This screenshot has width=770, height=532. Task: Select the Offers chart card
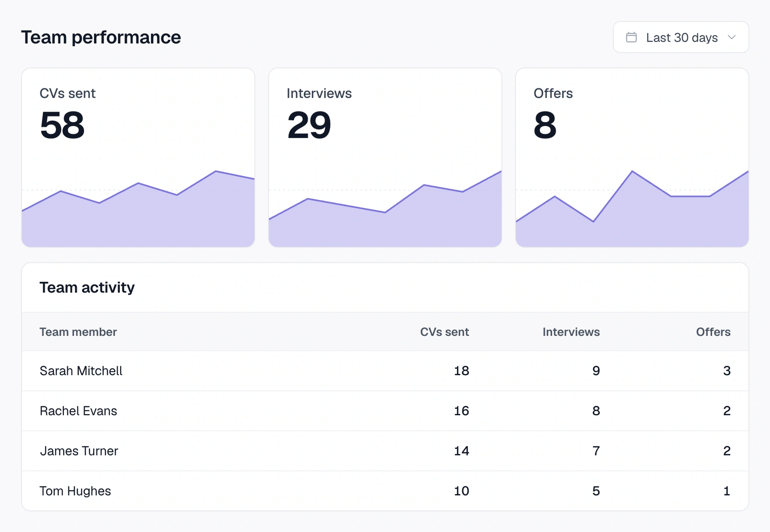point(632,158)
